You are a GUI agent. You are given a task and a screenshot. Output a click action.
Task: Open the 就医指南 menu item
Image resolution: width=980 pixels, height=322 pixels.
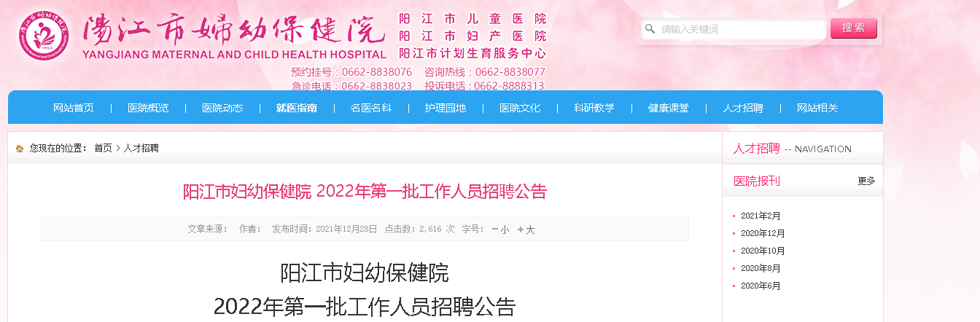pos(297,108)
